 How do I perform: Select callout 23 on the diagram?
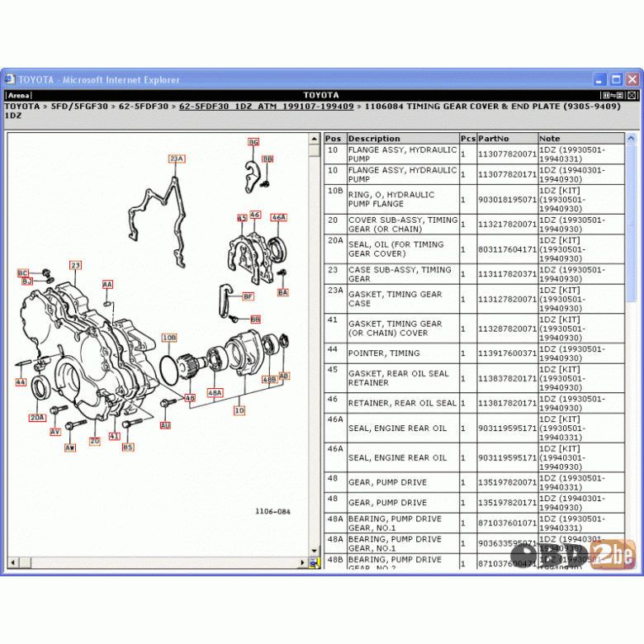(75, 265)
